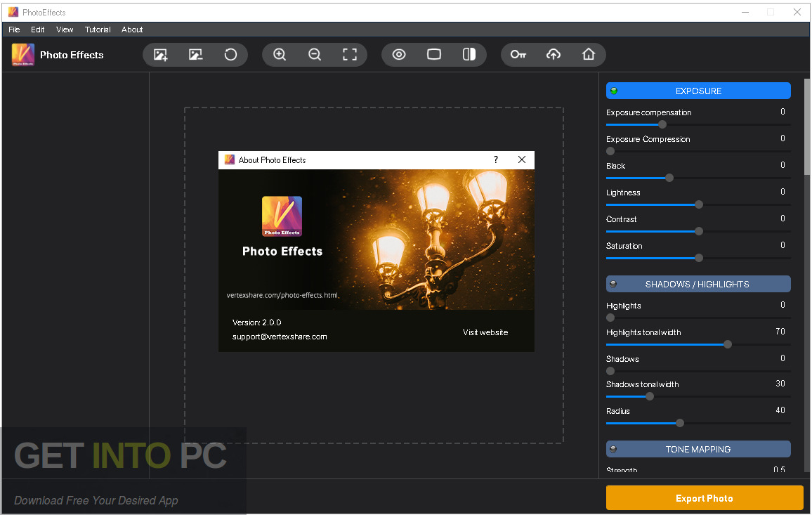Collapse the EXPOSURE section header
The height and width of the screenshot is (515, 812).
coord(698,91)
